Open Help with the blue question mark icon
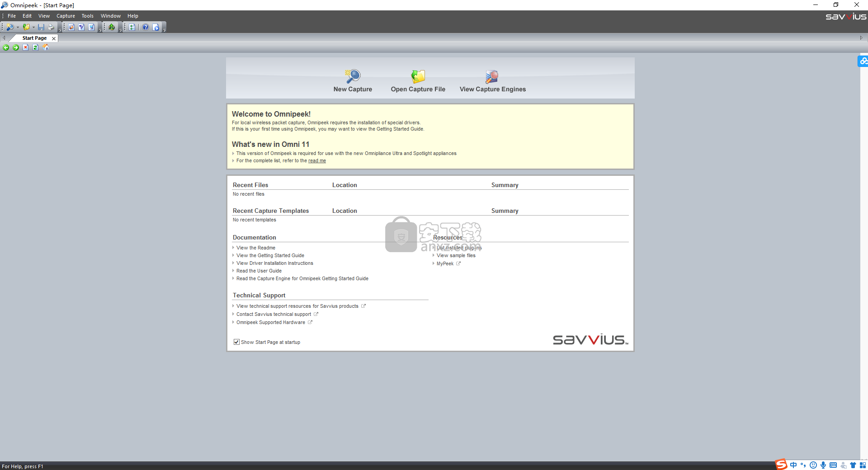Viewport: 868px width, 470px height. point(146,27)
